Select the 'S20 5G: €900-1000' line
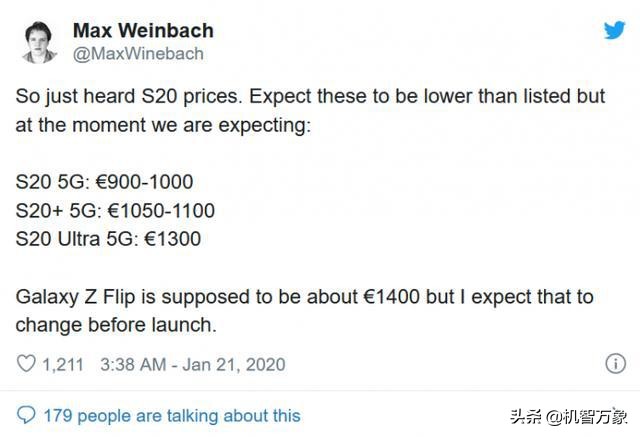The width and height of the screenshot is (640, 437). pos(104,182)
